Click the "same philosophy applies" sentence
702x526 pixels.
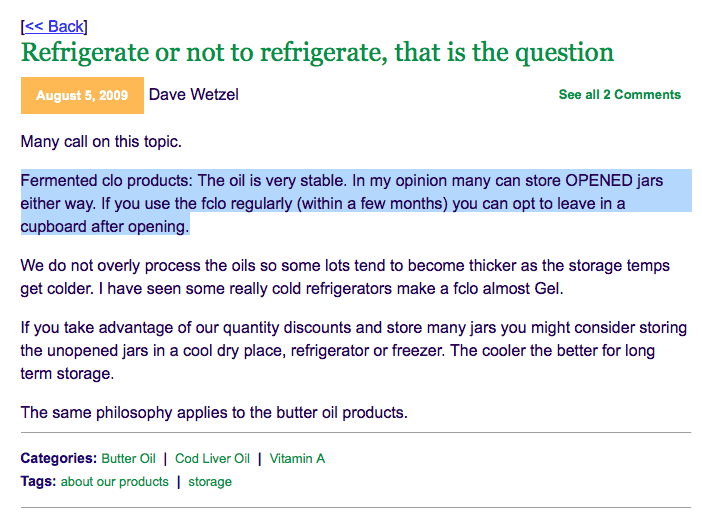(214, 412)
